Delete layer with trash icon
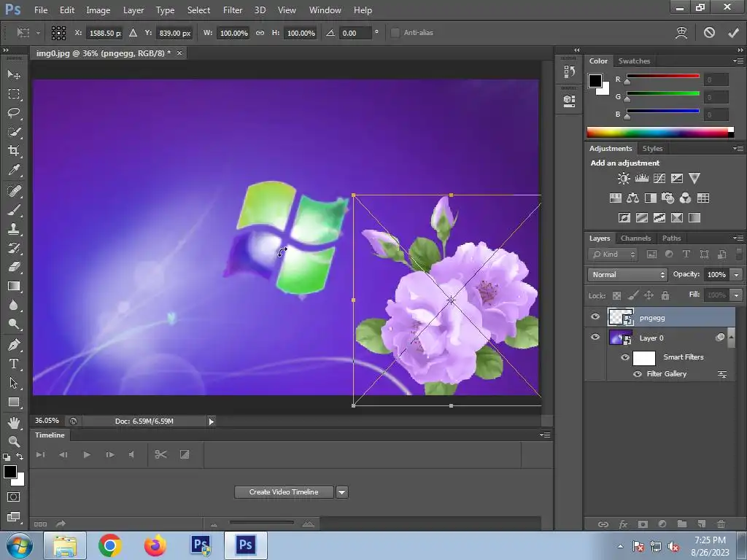This screenshot has height=560, width=747. pyautogui.click(x=721, y=524)
